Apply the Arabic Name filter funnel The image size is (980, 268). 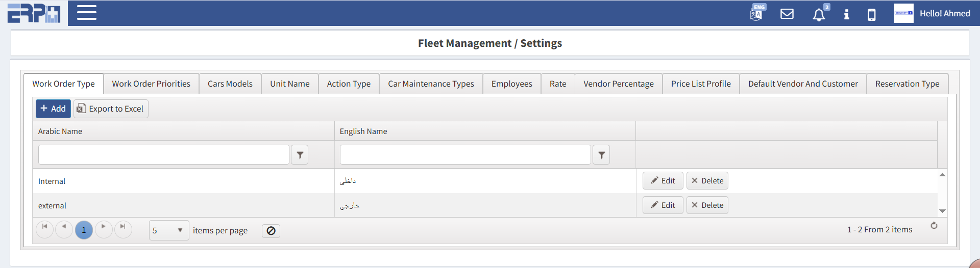tap(300, 155)
